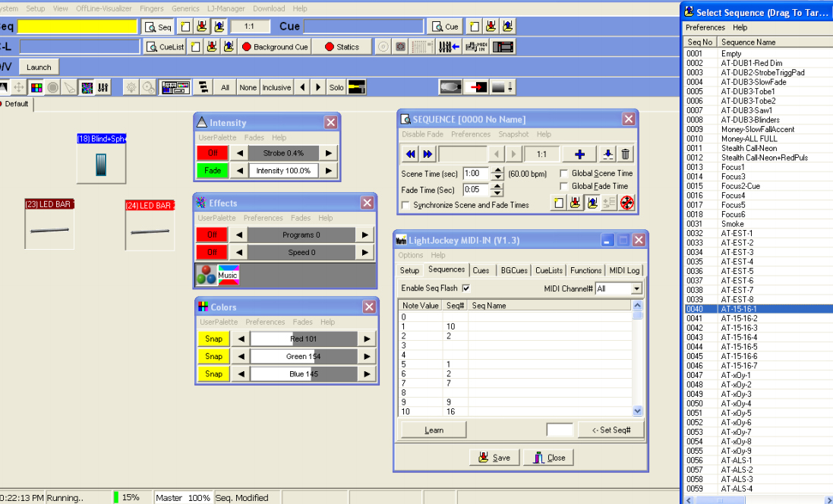This screenshot has height=504, width=833.
Task: Open the OffLine-Visualizer menu
Action: coord(103,8)
